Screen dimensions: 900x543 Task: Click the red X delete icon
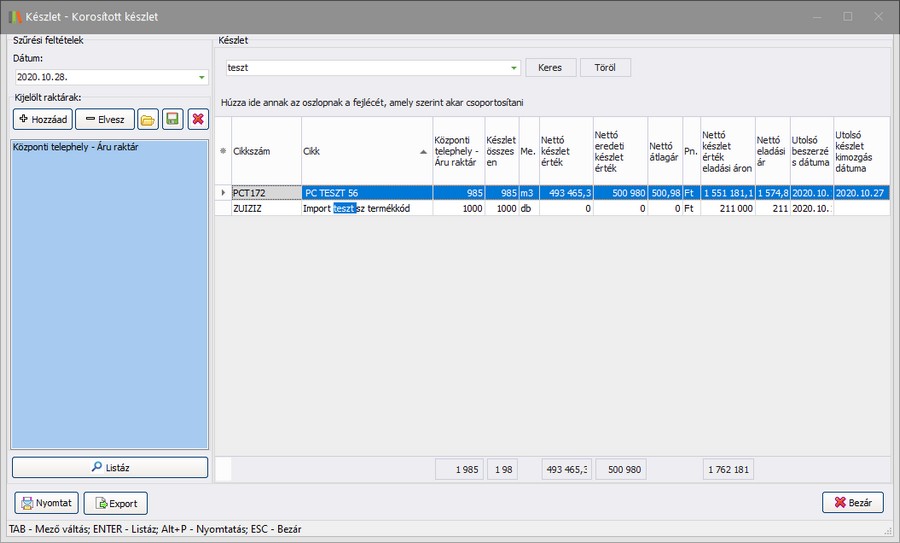(198, 120)
